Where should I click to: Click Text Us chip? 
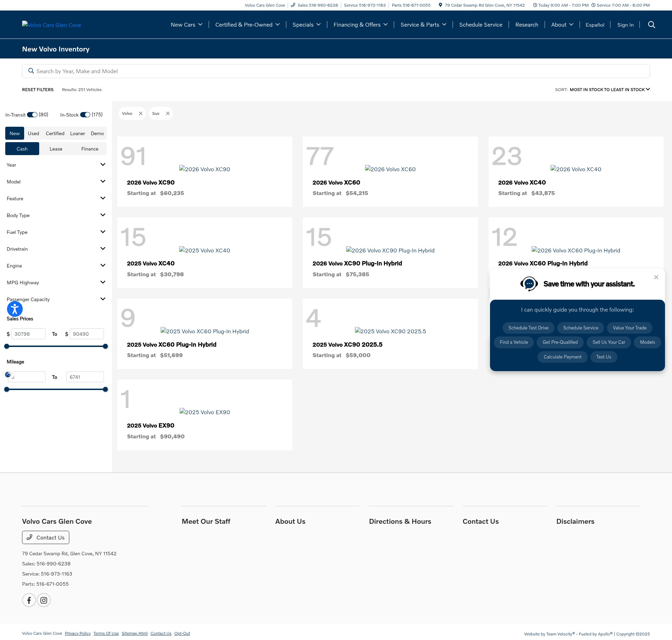coord(604,357)
